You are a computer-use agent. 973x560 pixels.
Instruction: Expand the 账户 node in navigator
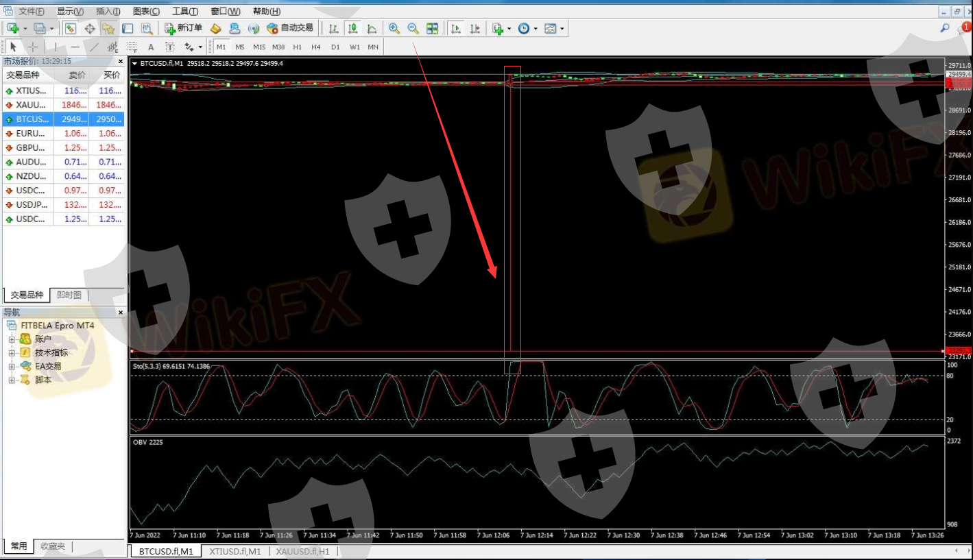coord(12,339)
